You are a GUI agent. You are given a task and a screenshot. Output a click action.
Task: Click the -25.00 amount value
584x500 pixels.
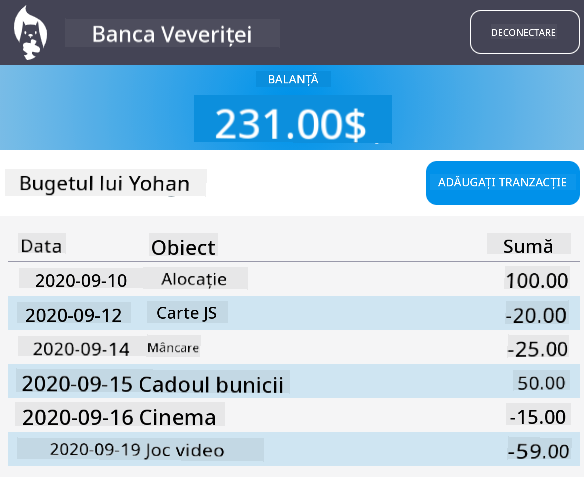coord(537,348)
